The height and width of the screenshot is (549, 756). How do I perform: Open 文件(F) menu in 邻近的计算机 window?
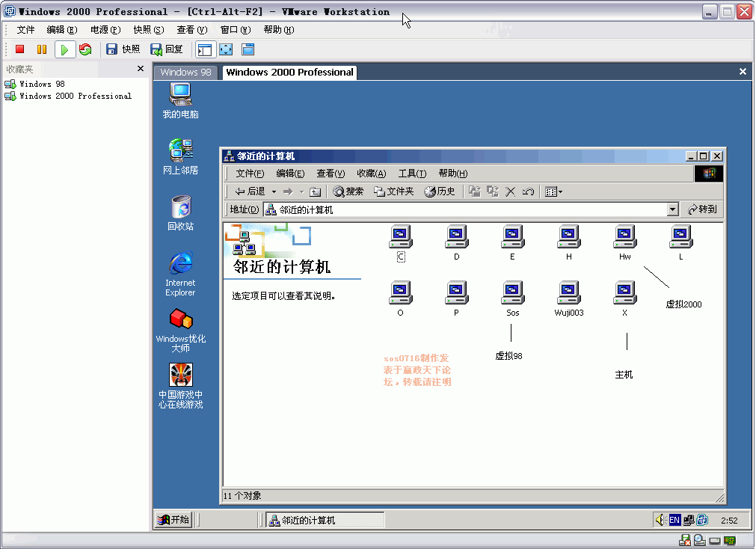250,174
